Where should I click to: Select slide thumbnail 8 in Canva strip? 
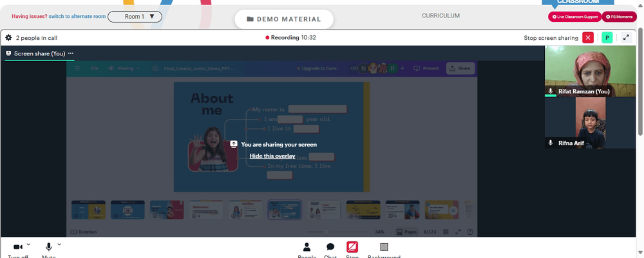coord(363,210)
